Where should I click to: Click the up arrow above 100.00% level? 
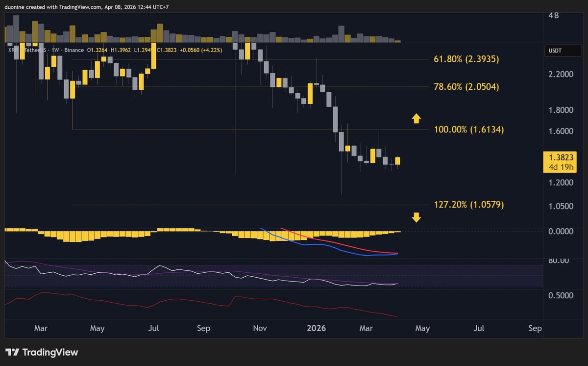click(416, 118)
